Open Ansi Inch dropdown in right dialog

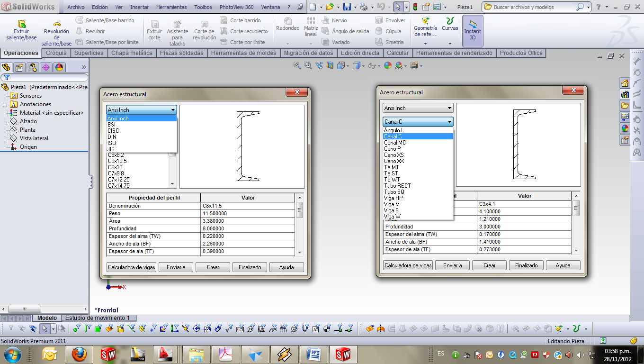pyautogui.click(x=418, y=108)
